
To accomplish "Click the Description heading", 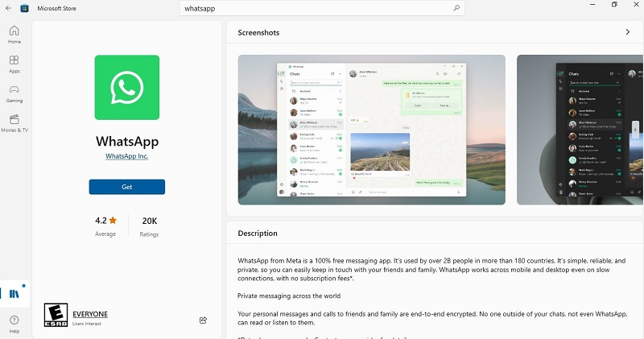I will tap(258, 234).
